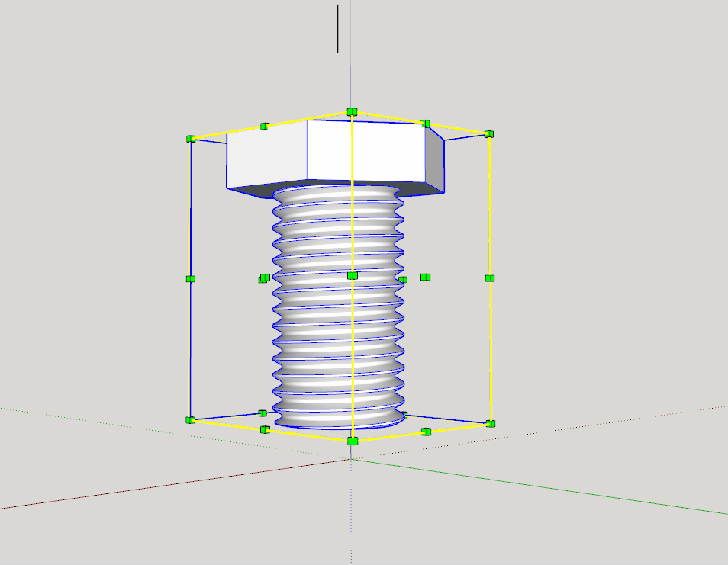Select the front vertical edge midpoint grip
Image resolution: width=728 pixels, height=565 pixels.
353,276
